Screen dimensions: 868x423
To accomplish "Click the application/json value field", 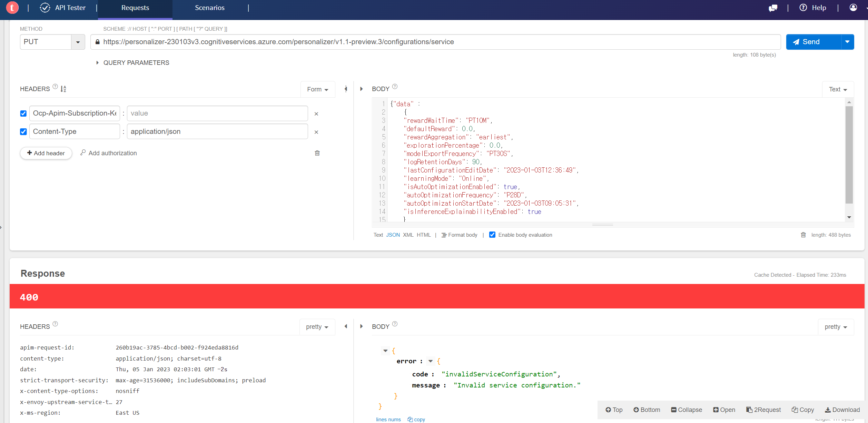I will pos(217,131).
